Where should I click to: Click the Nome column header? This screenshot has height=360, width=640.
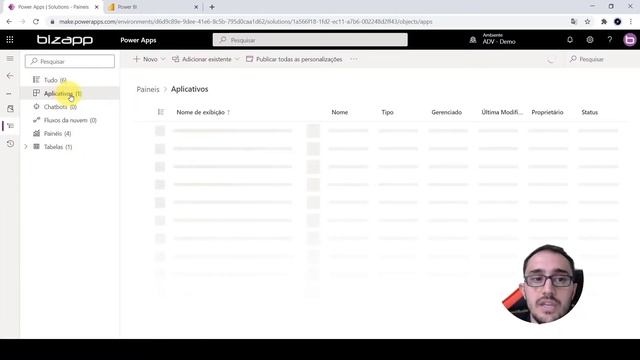tap(340, 112)
